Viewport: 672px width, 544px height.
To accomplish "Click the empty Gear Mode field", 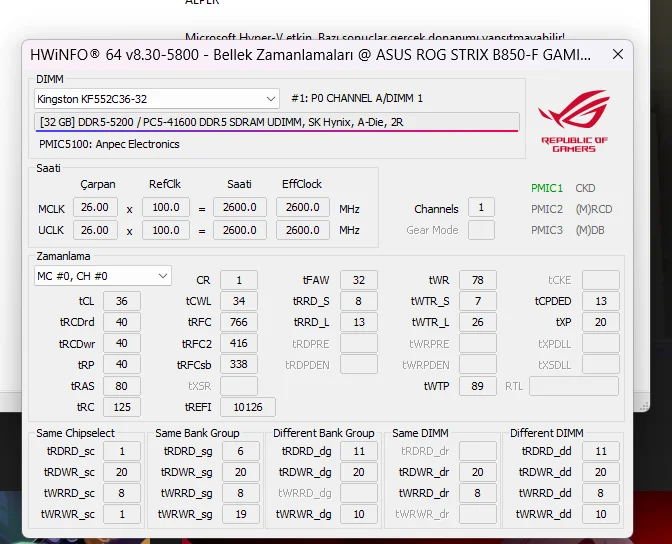I will click(x=481, y=230).
